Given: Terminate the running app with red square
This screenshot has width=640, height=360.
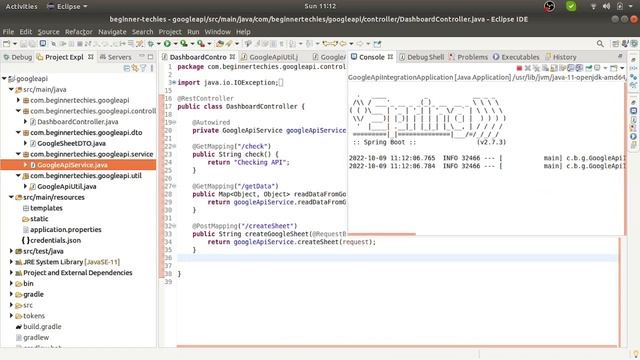Looking at the screenshot, I should [519, 68].
